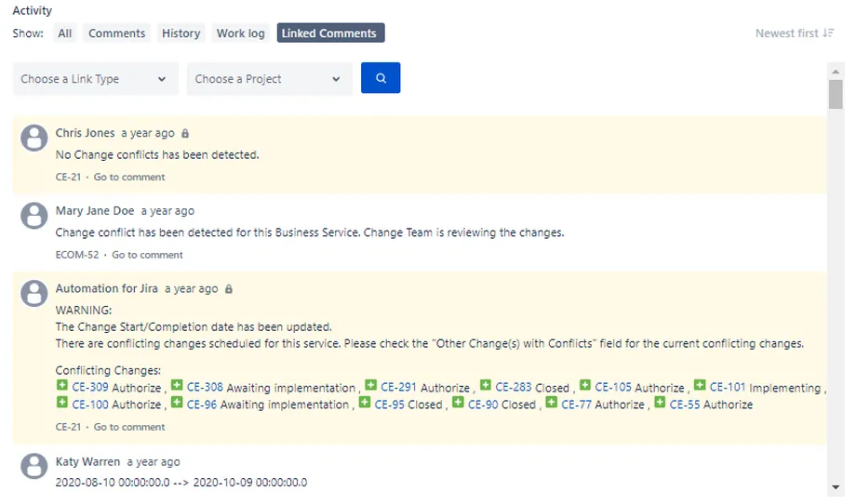
Task: Open the CE-77 issue link
Action: pyautogui.click(x=576, y=405)
